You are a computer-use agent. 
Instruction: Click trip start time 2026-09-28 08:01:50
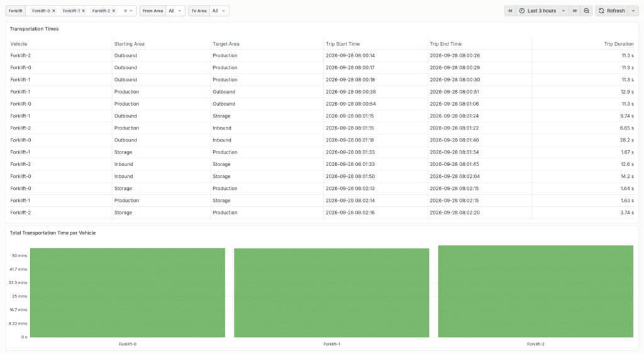(350, 176)
